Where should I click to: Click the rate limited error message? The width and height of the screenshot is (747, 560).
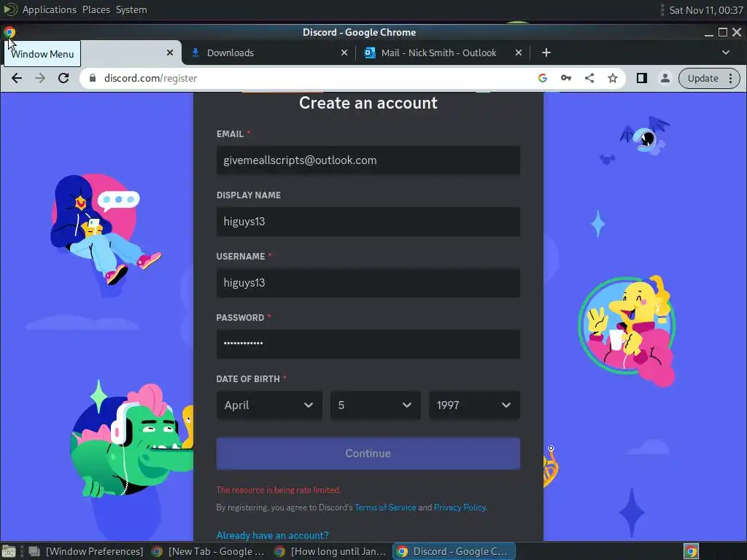(x=279, y=490)
